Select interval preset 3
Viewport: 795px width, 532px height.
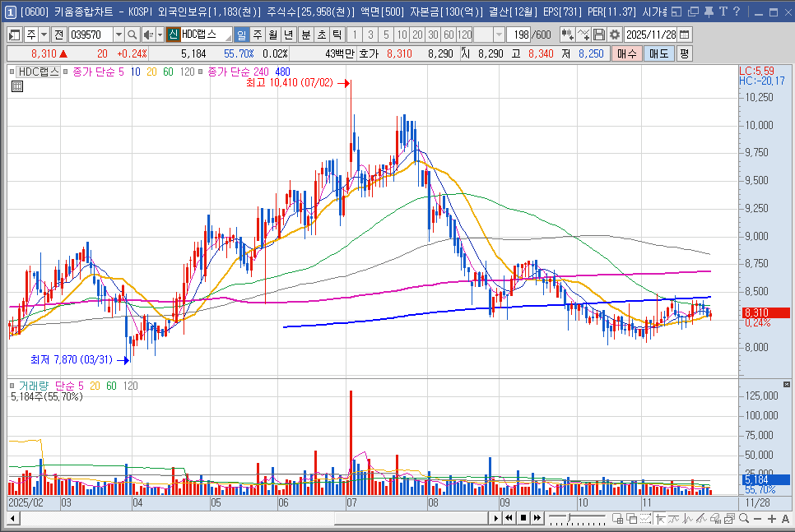point(370,35)
